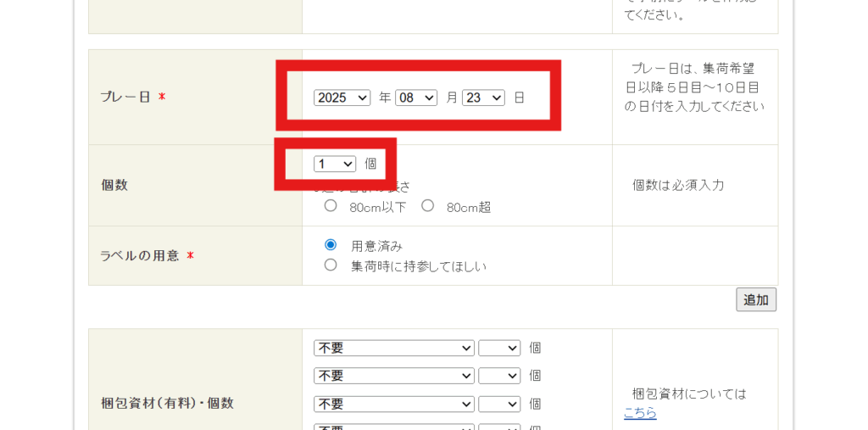Open the first 不要 packing material dropdown
Screen dimensions: 868x430
coord(394,348)
